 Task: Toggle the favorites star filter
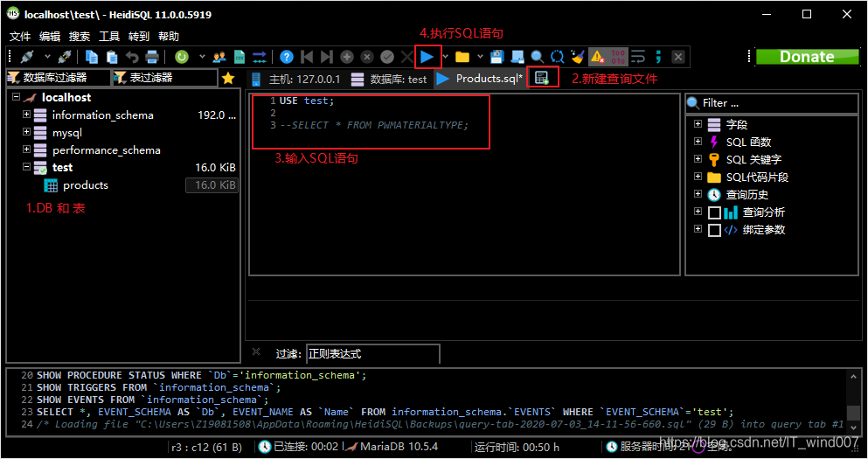(228, 79)
